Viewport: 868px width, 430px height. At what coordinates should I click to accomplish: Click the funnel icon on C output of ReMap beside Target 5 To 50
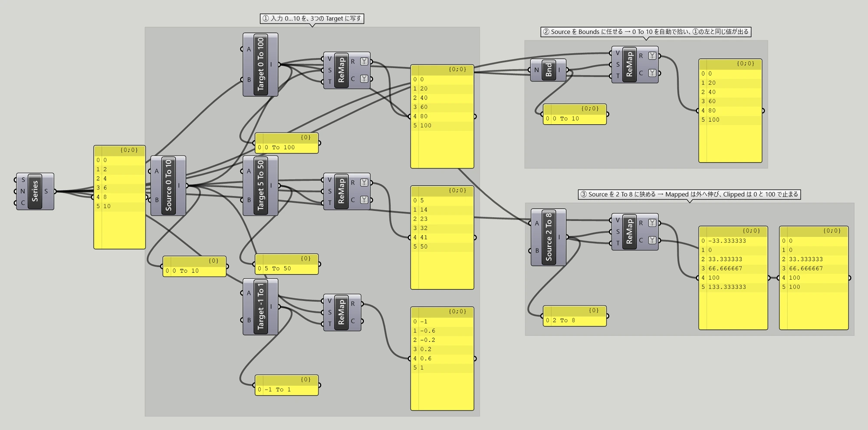tap(364, 200)
